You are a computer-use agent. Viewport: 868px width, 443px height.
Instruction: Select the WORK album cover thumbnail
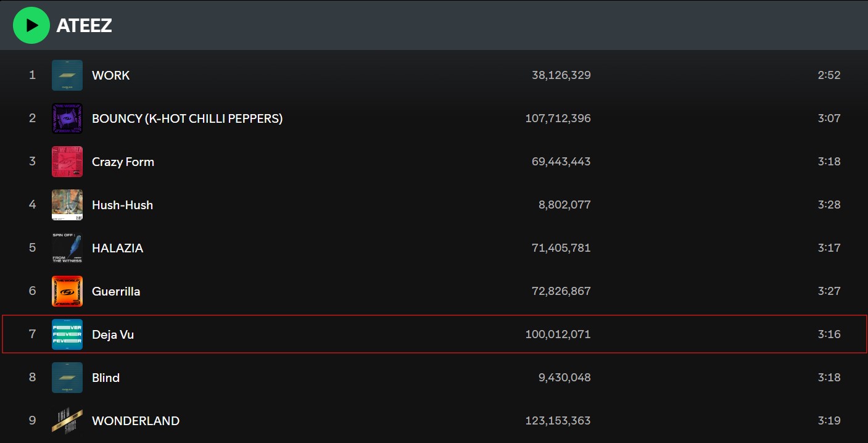[x=67, y=75]
